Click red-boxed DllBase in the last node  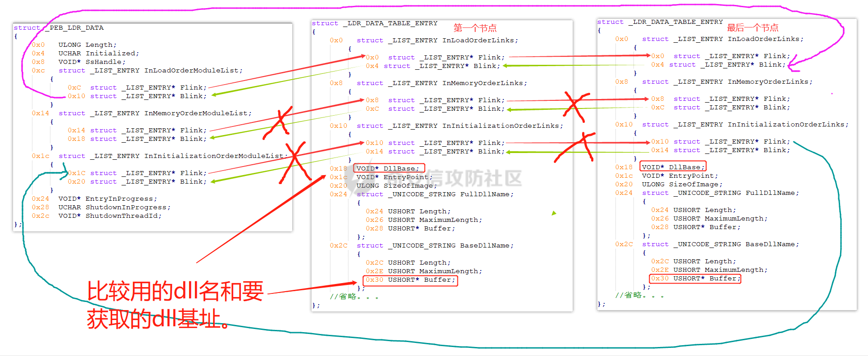pyautogui.click(x=673, y=167)
